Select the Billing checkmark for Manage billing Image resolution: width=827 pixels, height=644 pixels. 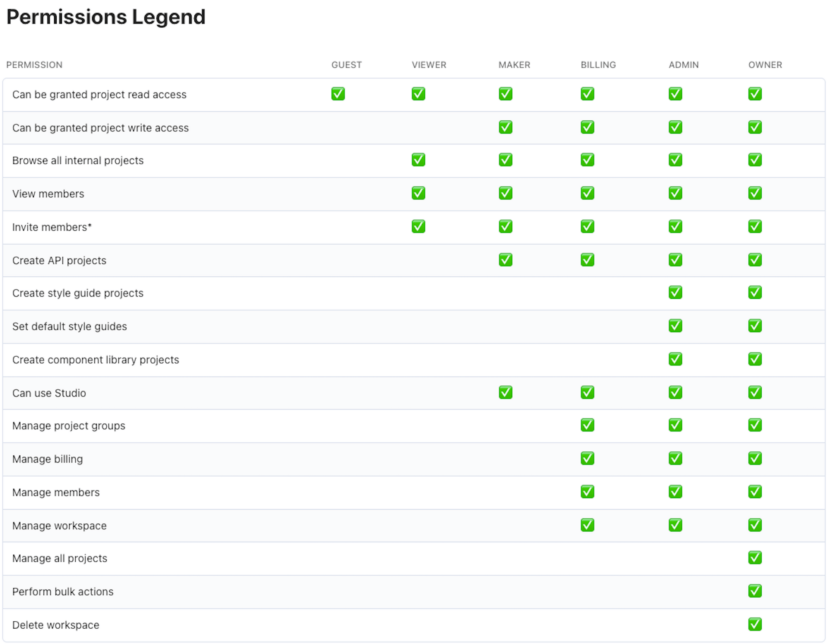point(587,458)
